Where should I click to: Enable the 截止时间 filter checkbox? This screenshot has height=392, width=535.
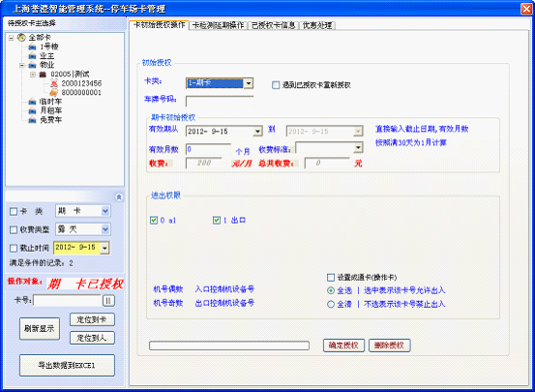[x=14, y=248]
